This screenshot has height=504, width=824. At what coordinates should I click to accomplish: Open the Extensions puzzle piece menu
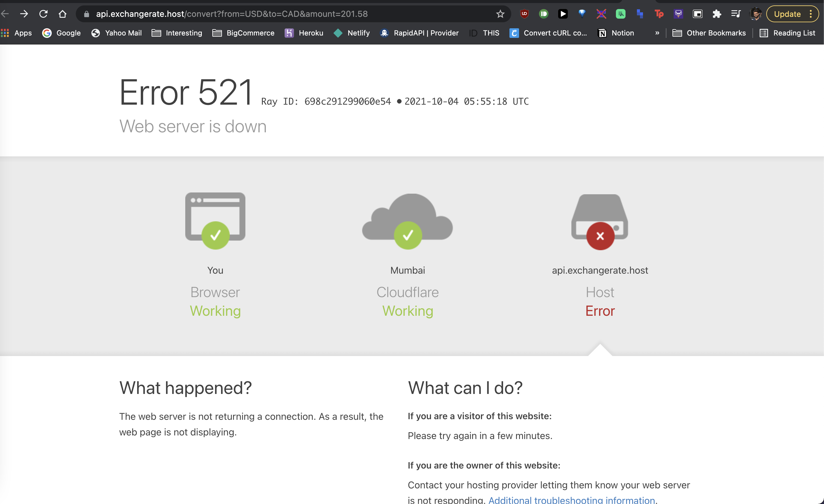tap(717, 14)
